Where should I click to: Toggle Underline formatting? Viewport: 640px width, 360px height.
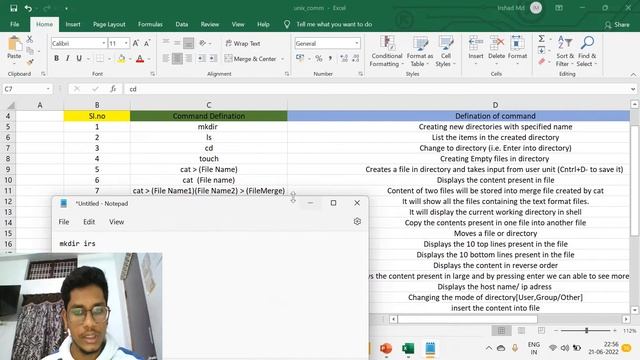tap(79, 59)
